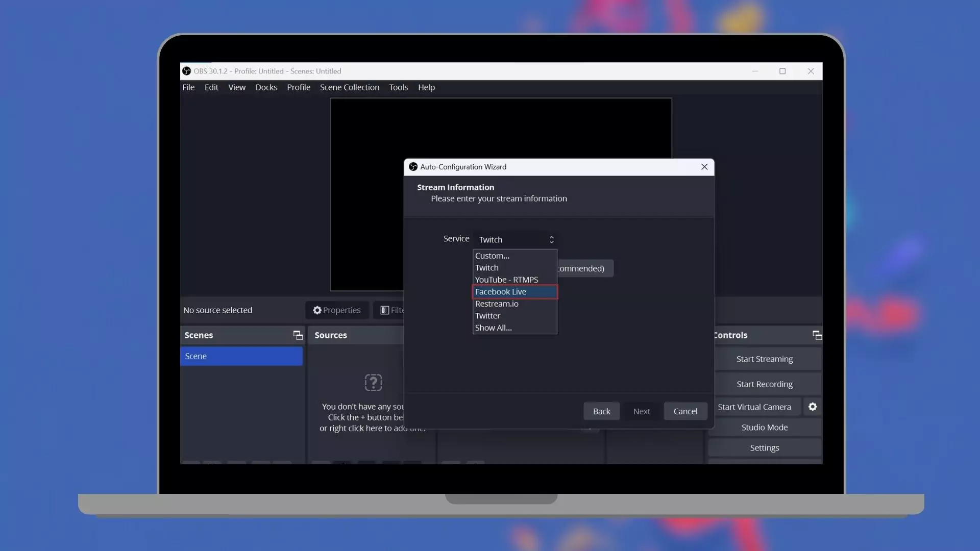Click the OBS logo in the title bar
The width and height of the screenshot is (980, 551).
(x=187, y=71)
